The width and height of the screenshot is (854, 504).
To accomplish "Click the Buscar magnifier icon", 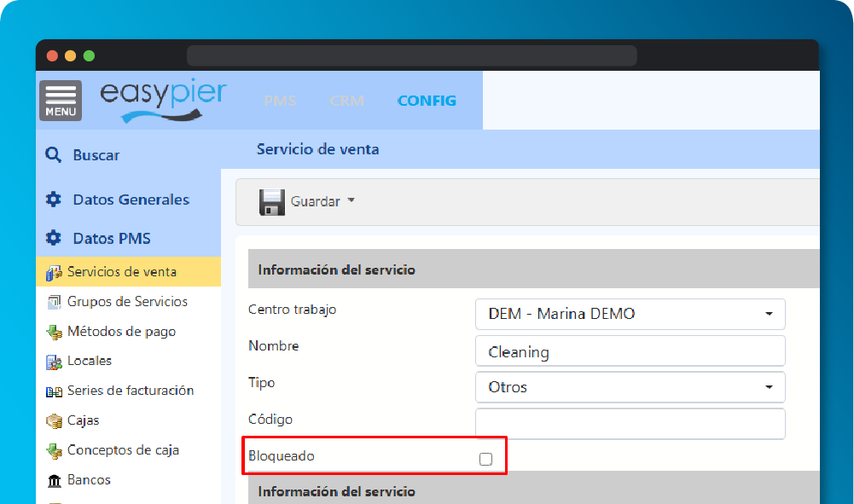I will (x=54, y=155).
